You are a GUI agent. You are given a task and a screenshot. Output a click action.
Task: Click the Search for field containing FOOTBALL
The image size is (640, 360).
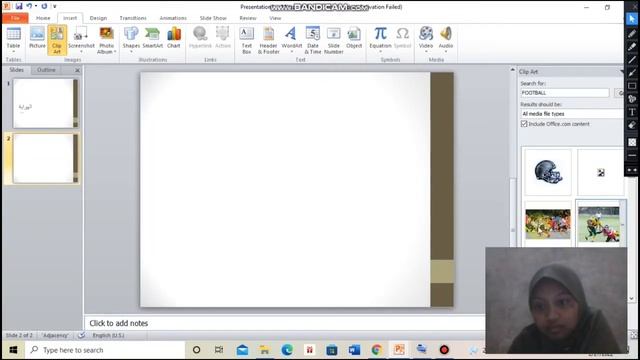(564, 93)
